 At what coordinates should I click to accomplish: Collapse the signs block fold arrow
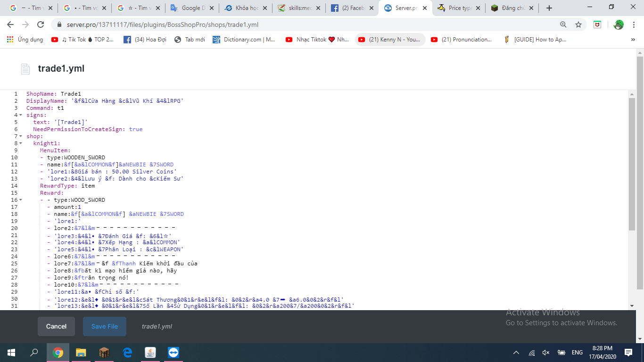pos(21,115)
